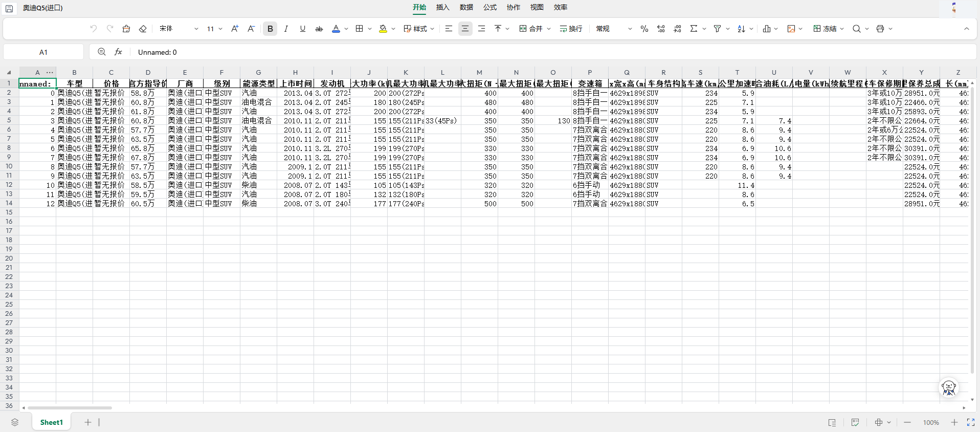Expand the borders dropdown arrow
The image size is (980, 432).
(370, 29)
